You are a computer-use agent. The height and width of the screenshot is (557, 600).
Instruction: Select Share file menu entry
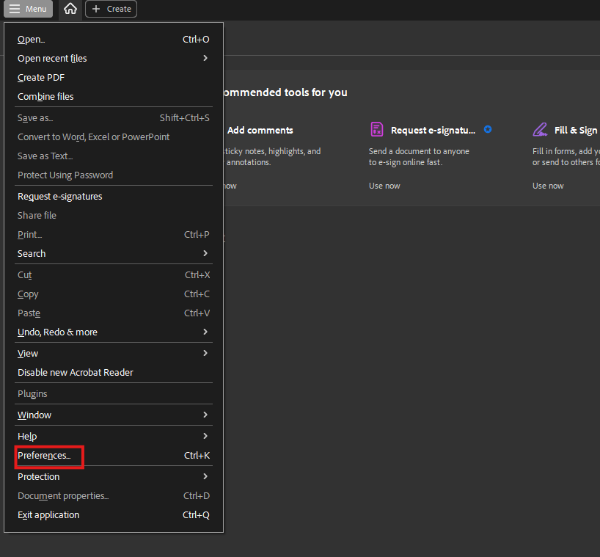click(113, 216)
